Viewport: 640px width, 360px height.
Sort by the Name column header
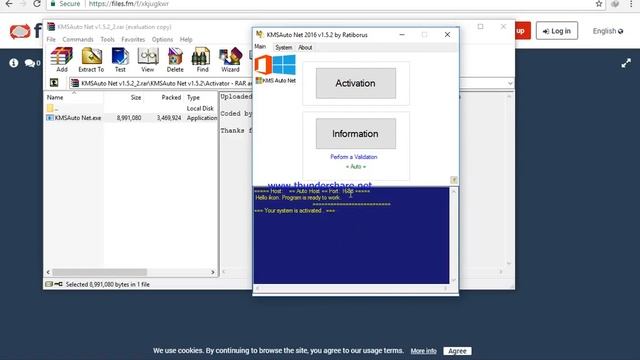click(73, 98)
